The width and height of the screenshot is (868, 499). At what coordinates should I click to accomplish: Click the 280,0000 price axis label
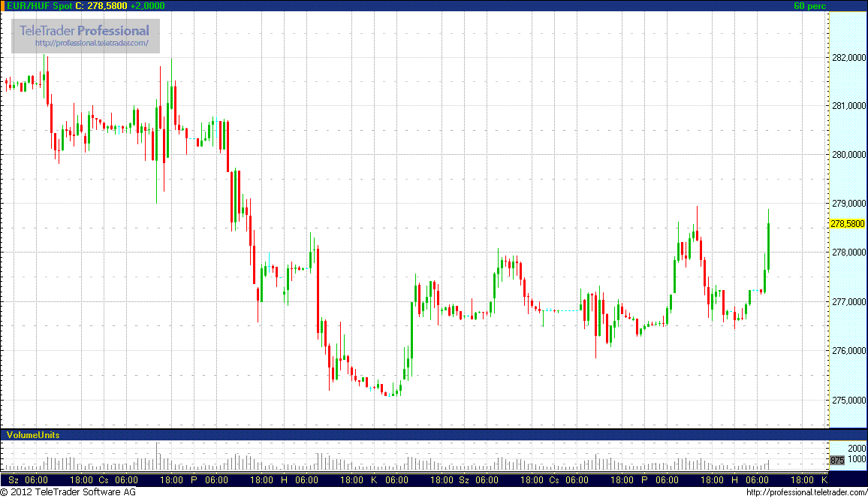click(848, 155)
